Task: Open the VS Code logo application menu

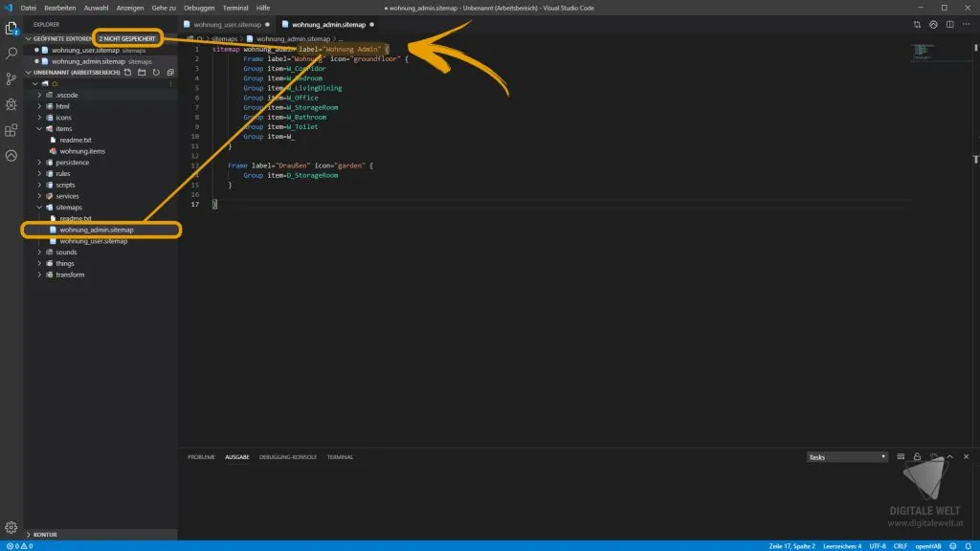Action: click(x=8, y=8)
